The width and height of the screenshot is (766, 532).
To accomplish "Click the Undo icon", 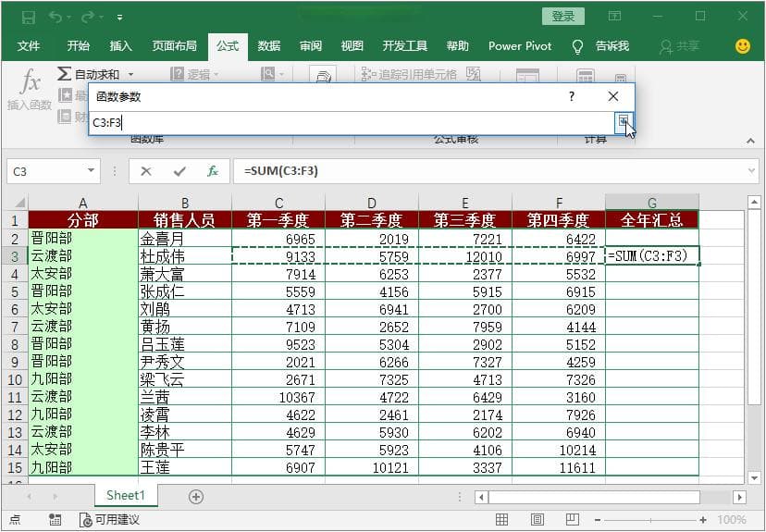I will click(56, 18).
